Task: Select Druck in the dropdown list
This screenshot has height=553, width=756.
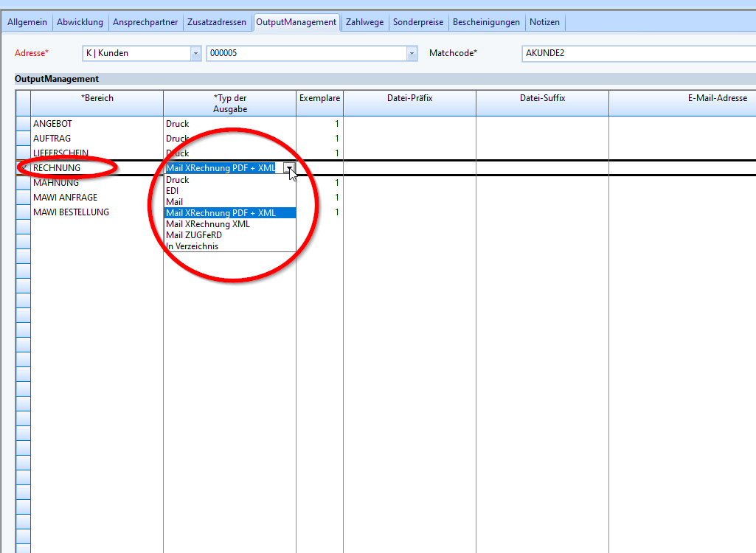Action: (178, 180)
